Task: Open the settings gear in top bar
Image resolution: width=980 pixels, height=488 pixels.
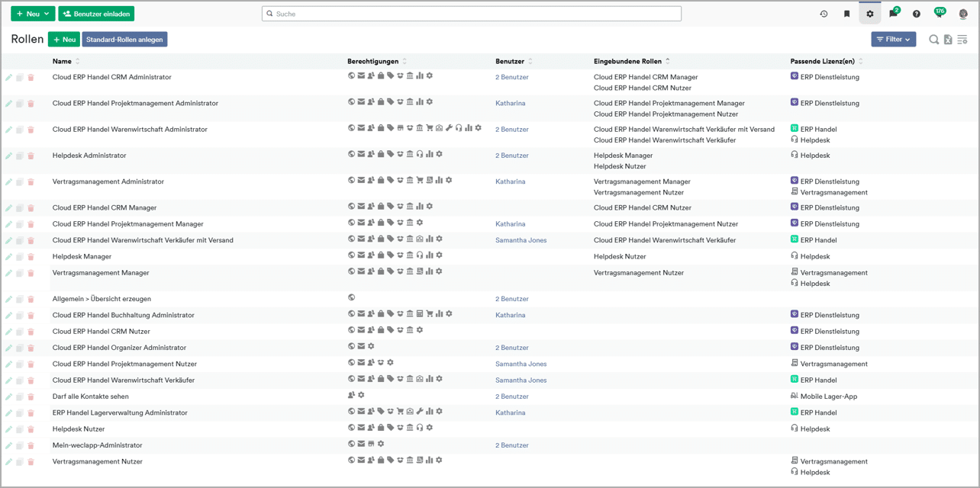Action: (x=870, y=14)
